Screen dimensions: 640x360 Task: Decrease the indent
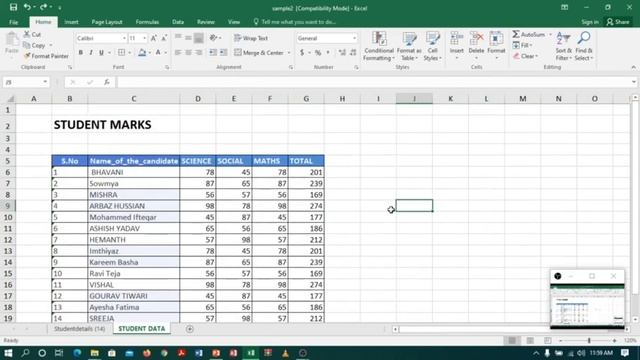pyautogui.click(x=213, y=53)
